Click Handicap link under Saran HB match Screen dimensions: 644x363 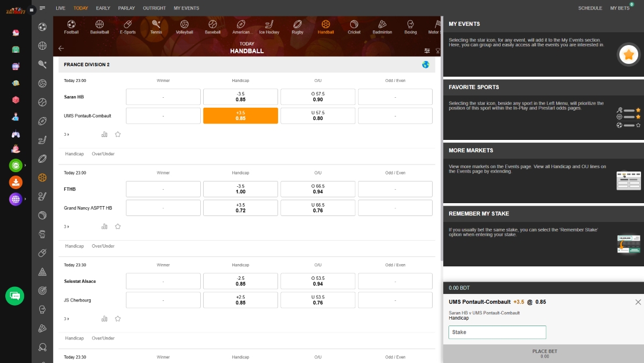pos(74,153)
